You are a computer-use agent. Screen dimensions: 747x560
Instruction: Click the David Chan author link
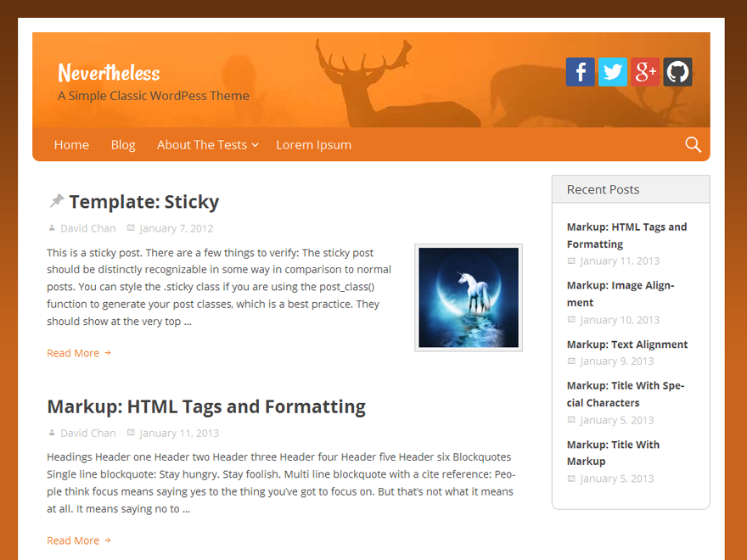[87, 227]
